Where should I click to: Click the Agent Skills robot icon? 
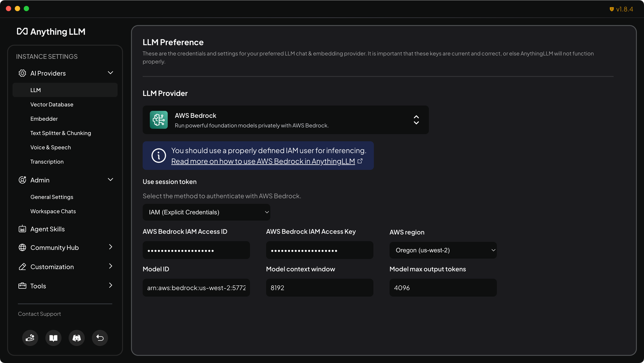pyautogui.click(x=22, y=229)
